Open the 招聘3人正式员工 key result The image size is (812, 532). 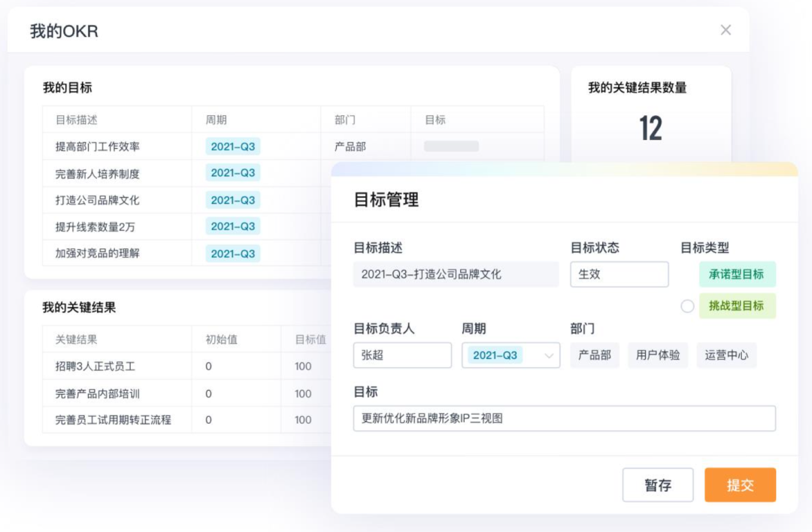tap(95, 366)
